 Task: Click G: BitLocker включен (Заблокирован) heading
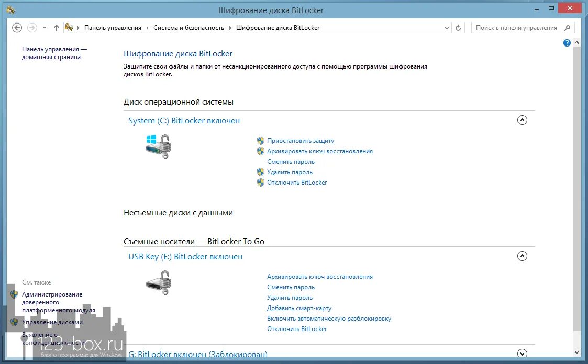[198, 354]
